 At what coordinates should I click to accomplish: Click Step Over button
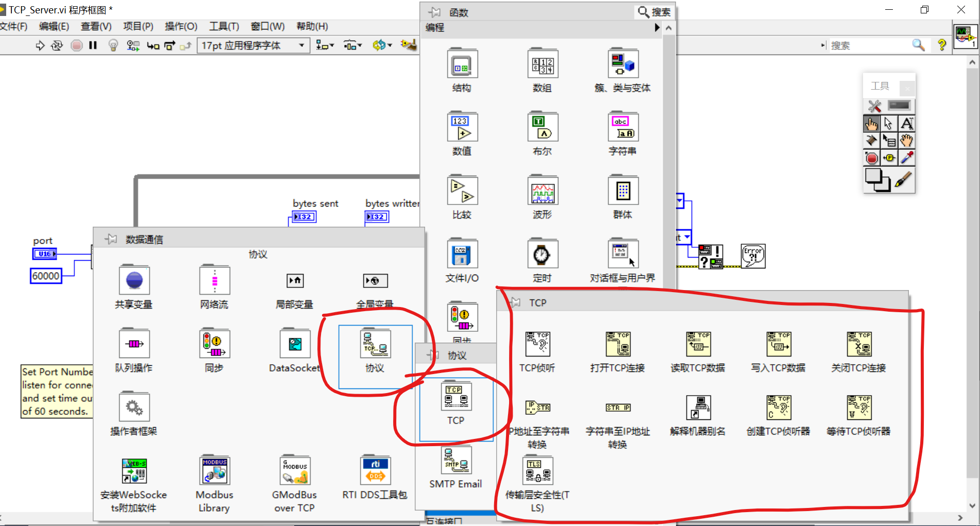coord(170,46)
